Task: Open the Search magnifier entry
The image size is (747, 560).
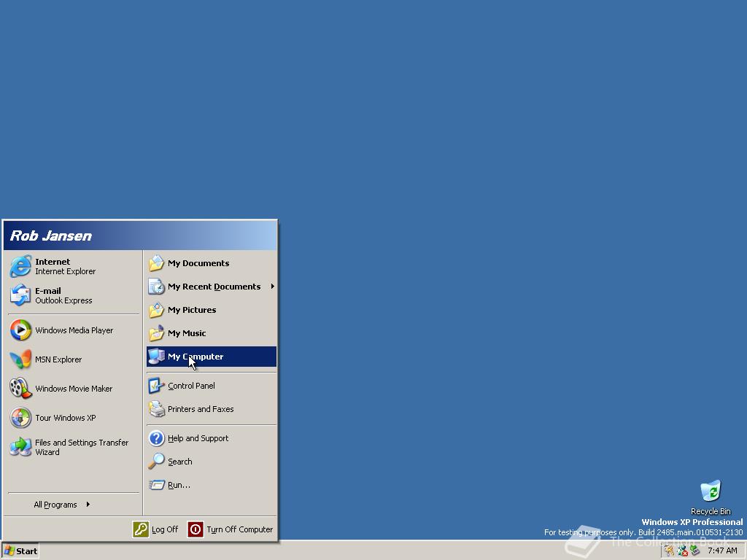Action: [211, 462]
